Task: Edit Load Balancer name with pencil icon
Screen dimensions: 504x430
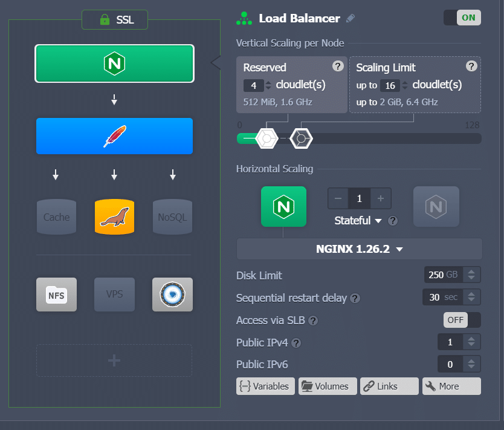Action: click(x=351, y=18)
